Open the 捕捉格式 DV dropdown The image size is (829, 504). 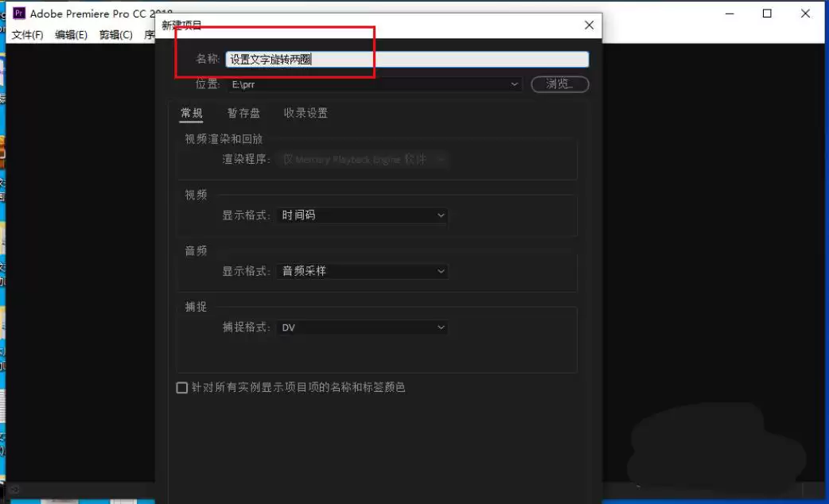coord(363,328)
